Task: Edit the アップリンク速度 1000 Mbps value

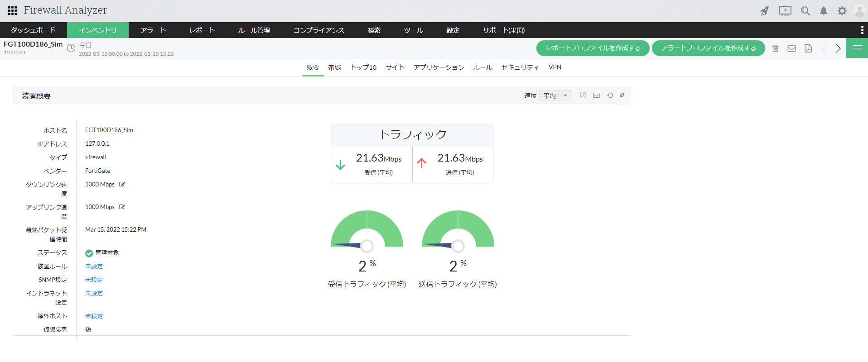Action: 122,207
